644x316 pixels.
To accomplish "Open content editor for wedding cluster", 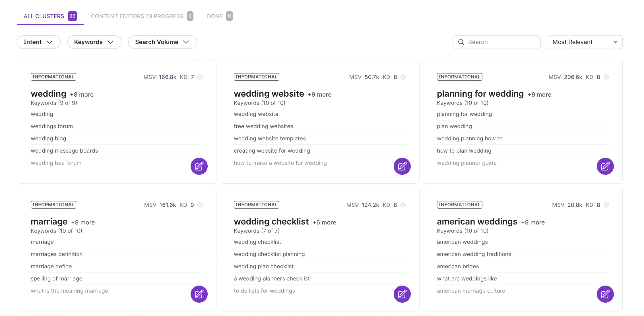I will [199, 166].
